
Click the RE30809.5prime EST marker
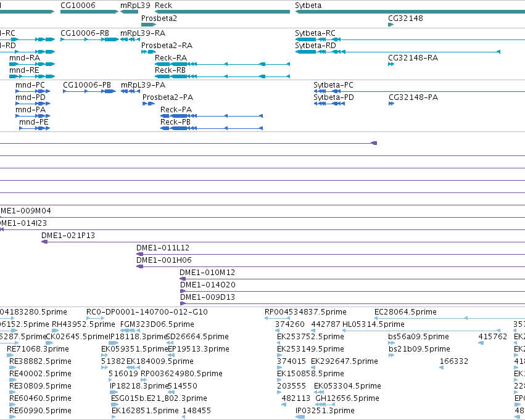[13, 393]
